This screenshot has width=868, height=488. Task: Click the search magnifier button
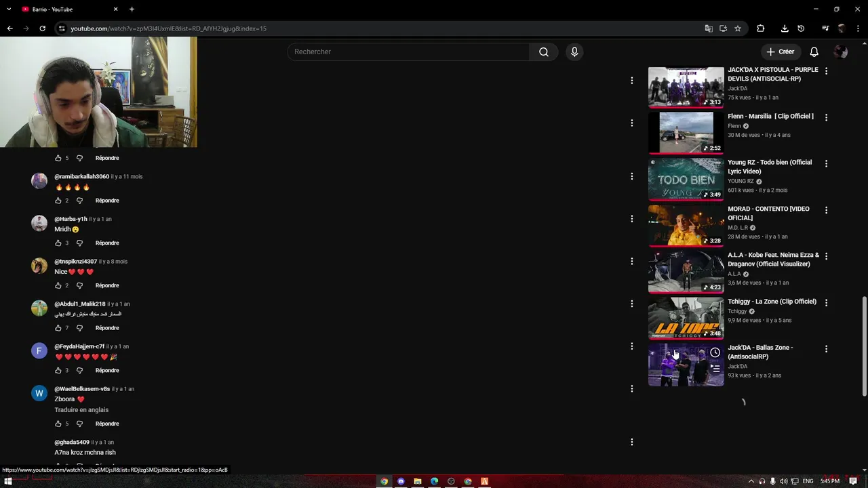pos(544,52)
